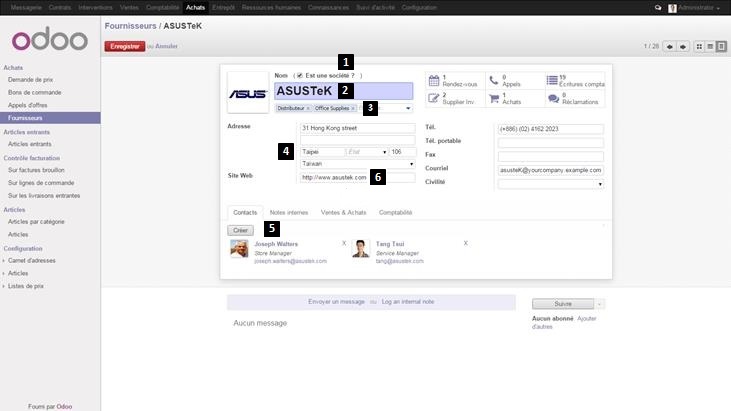Viewport: 731px width, 411px height.
Task: Open Articles par catégorie in sidebar
Action: (x=36, y=222)
